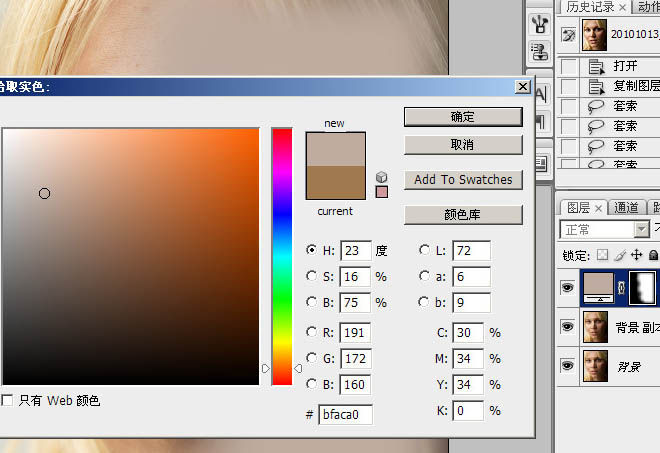Confirm the color with 确定 button

coord(463,117)
